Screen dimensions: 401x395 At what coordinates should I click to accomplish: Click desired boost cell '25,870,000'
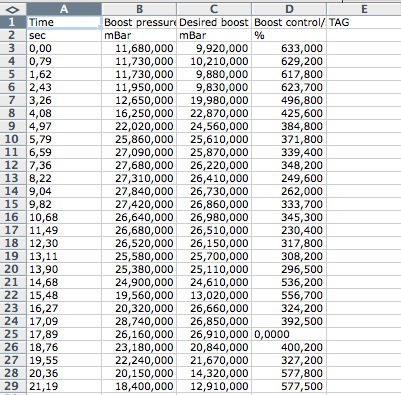click(214, 152)
